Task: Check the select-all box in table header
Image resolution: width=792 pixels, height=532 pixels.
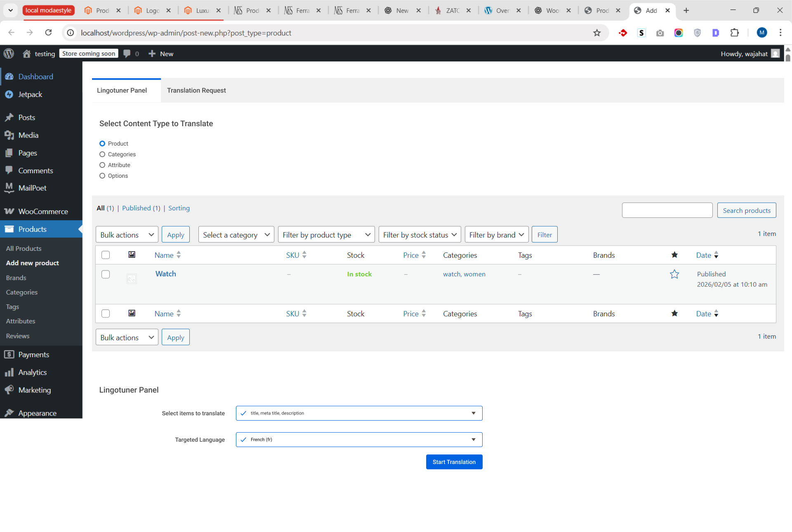Action: pyautogui.click(x=106, y=255)
